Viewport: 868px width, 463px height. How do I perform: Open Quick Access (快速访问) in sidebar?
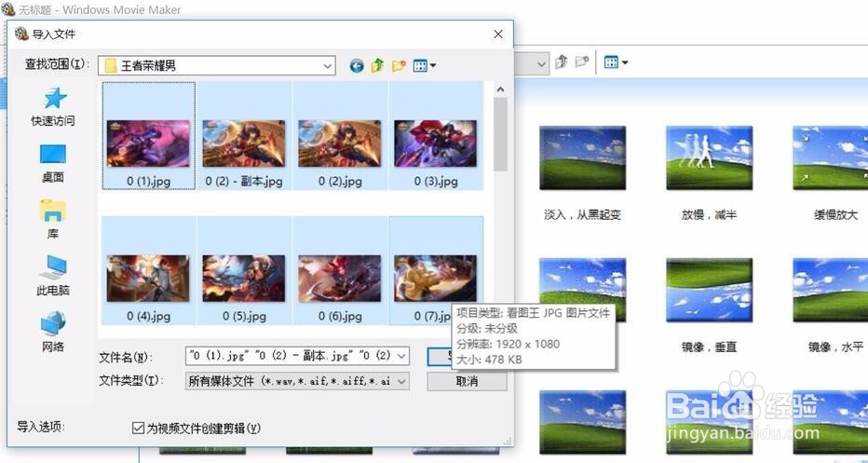click(x=53, y=107)
